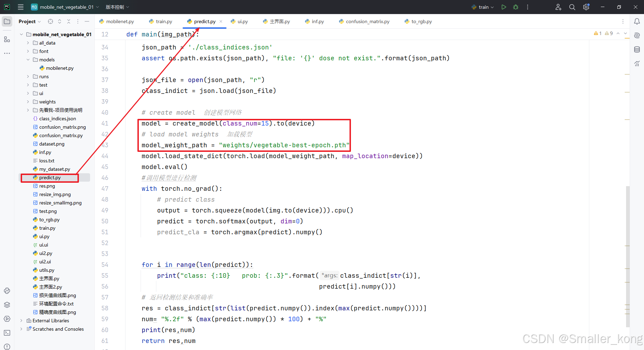Image resolution: width=644 pixels, height=350 pixels.
Task: Collapse the models folder
Action: click(x=28, y=60)
